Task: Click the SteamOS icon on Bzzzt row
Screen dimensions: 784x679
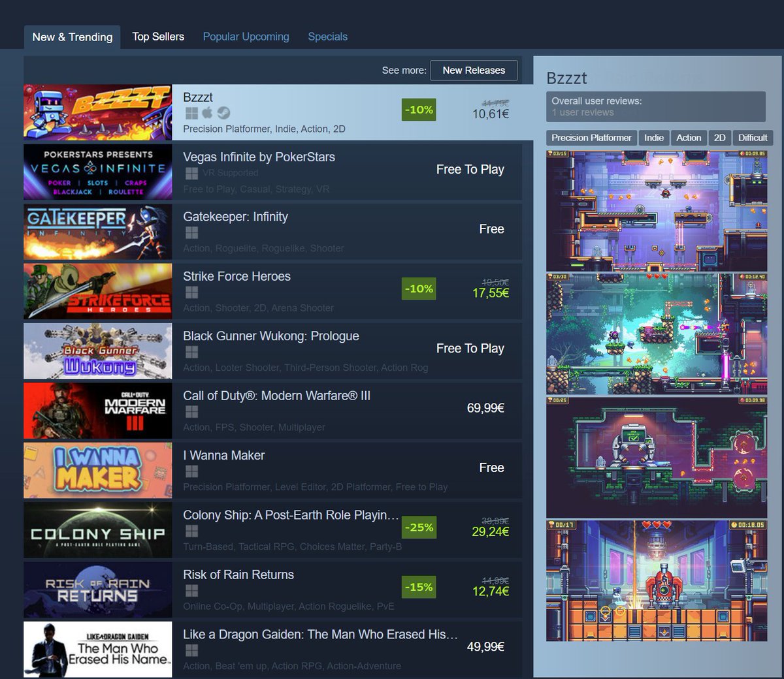Action: pyautogui.click(x=223, y=113)
